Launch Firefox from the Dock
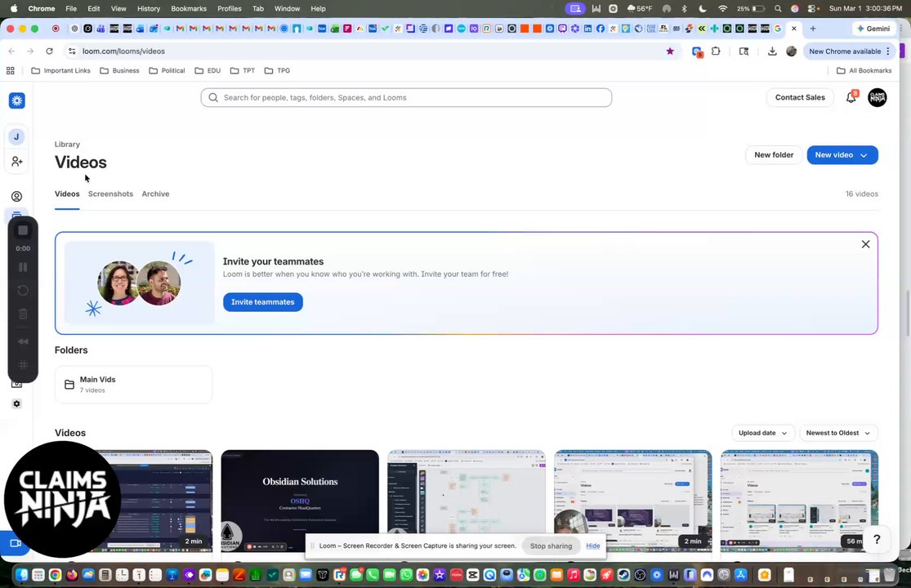The height and width of the screenshot is (588, 911). tap(71, 575)
